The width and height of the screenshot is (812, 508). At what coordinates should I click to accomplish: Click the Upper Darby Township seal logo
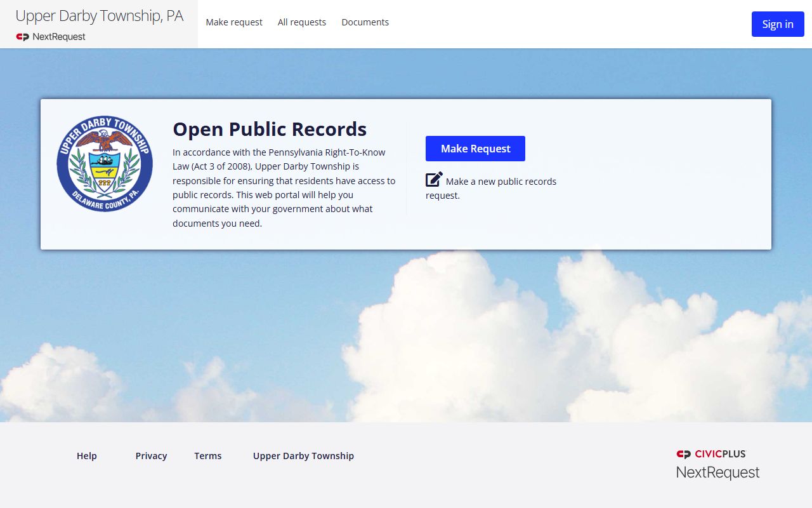tap(105, 164)
